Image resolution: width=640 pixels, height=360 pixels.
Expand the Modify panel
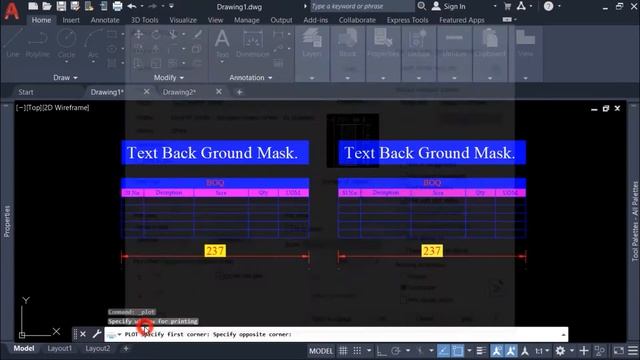tap(169, 77)
